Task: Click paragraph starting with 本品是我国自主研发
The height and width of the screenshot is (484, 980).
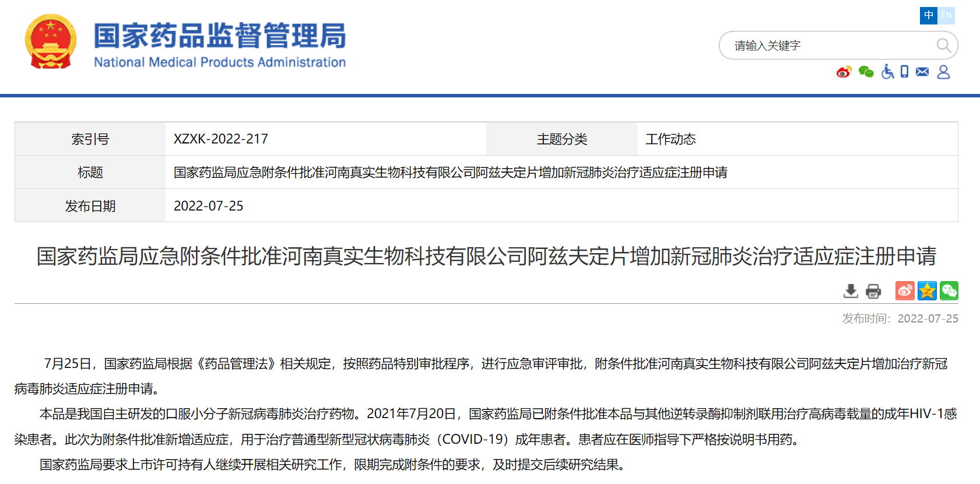Action: click(486, 426)
